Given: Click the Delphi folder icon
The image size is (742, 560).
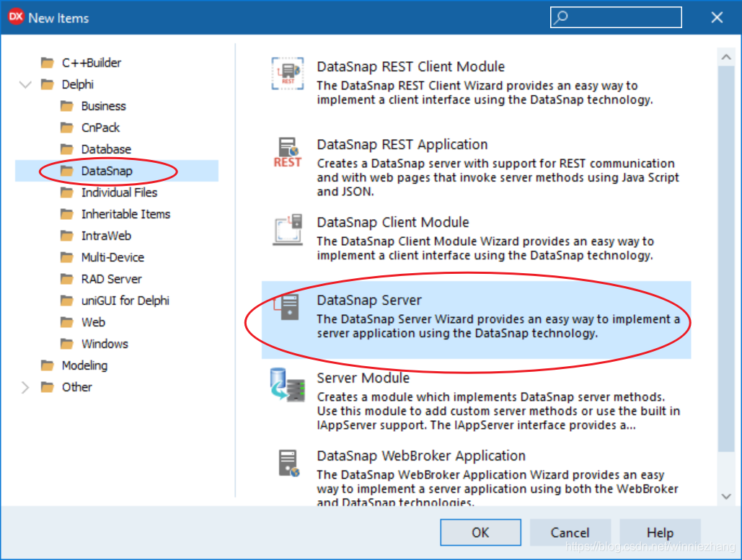Looking at the screenshot, I should coord(48,84).
